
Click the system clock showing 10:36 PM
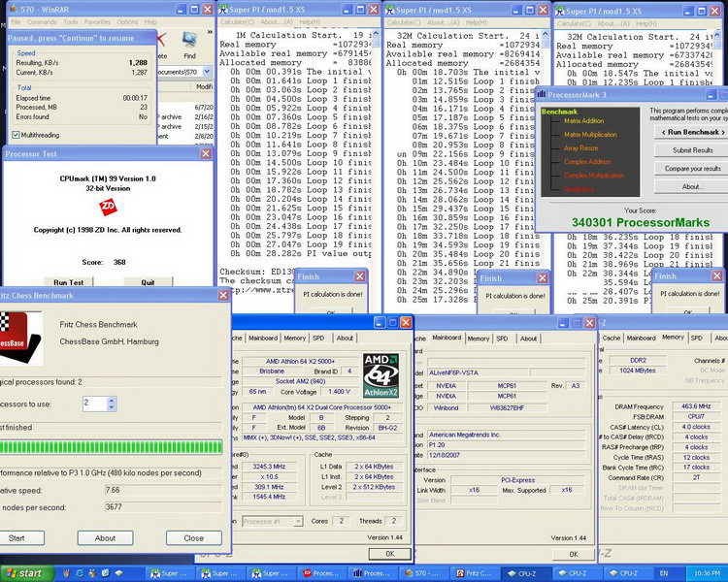pos(707,573)
